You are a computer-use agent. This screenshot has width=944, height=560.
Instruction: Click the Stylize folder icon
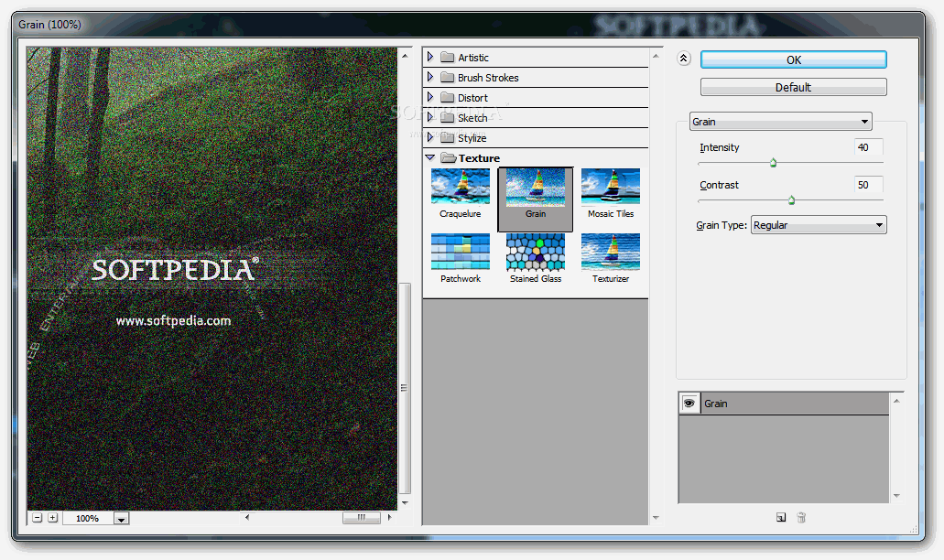[448, 137]
